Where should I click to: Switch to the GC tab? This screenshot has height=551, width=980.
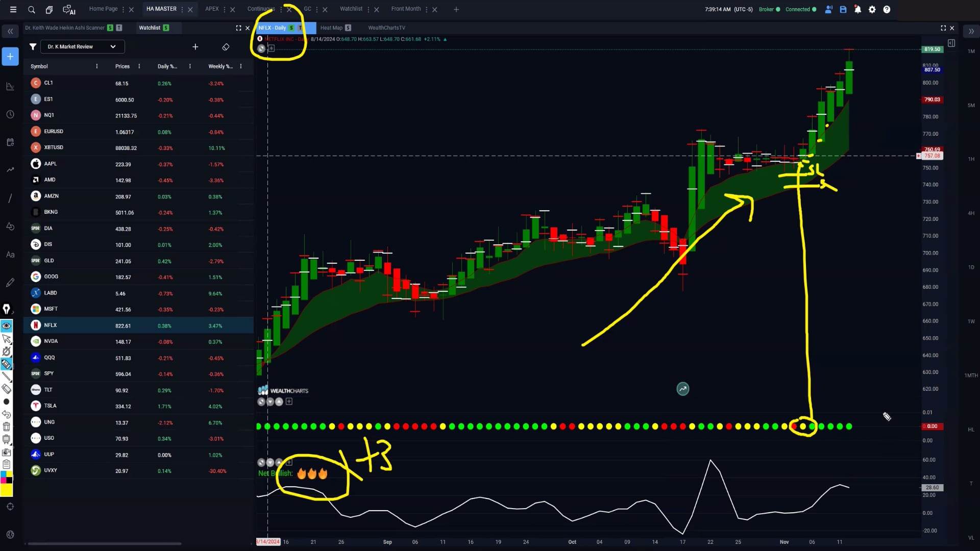coord(307,9)
